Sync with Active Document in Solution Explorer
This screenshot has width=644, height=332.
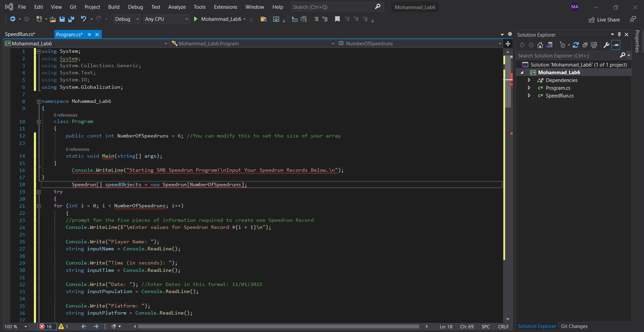[x=576, y=45]
